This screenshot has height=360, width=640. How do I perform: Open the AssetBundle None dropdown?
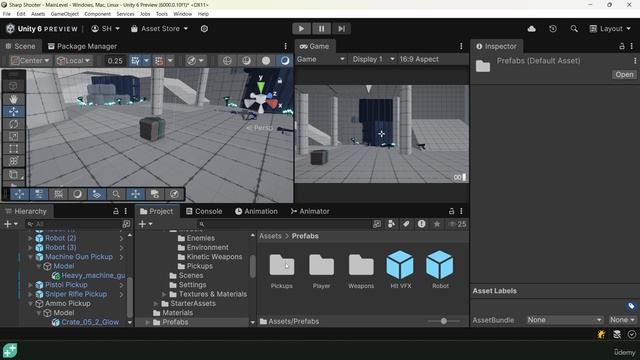[x=564, y=320]
